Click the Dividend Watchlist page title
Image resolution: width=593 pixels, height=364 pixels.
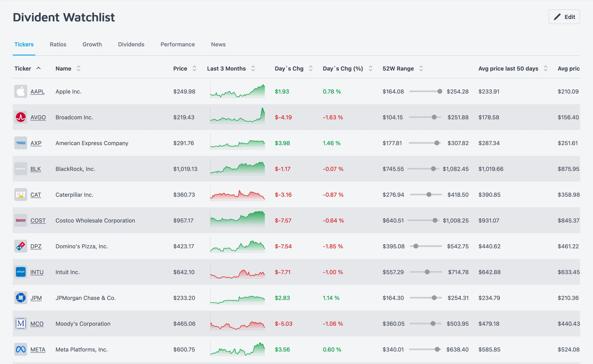[x=64, y=17]
